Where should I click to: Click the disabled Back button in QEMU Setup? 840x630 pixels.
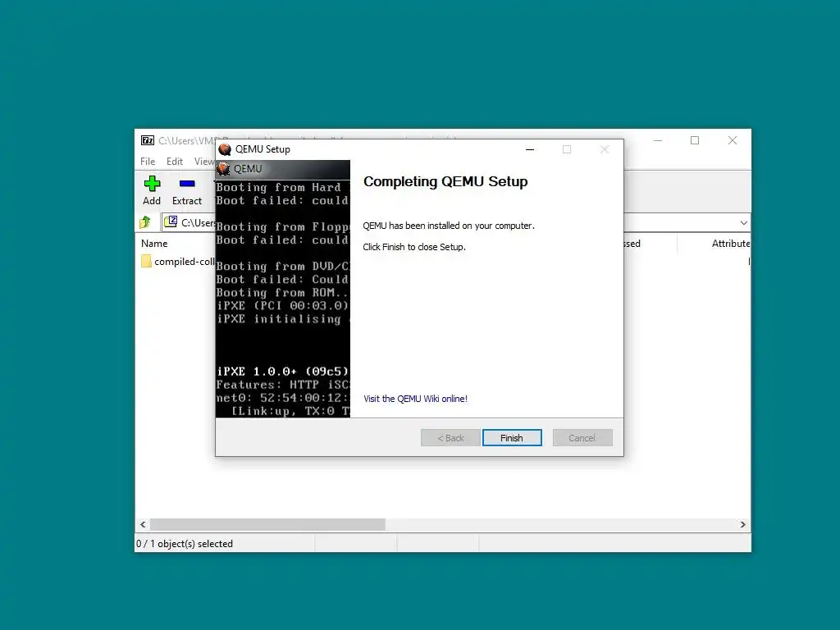pos(450,438)
